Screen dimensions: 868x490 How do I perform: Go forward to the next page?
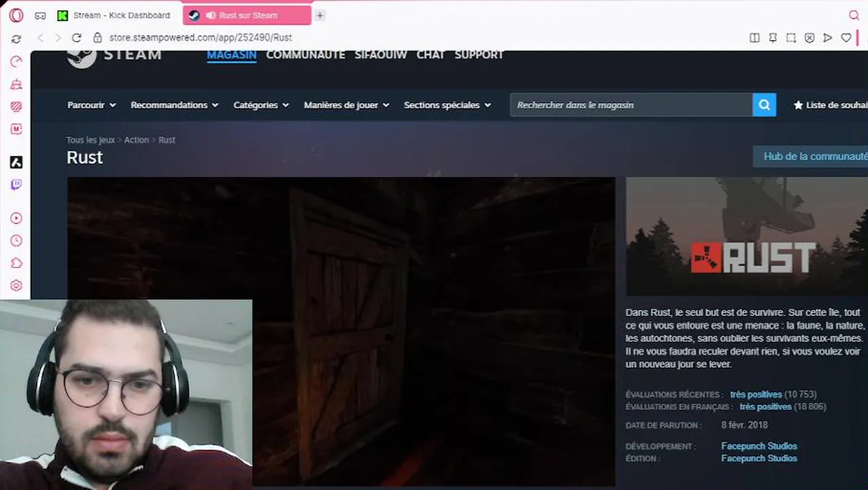pyautogui.click(x=58, y=38)
